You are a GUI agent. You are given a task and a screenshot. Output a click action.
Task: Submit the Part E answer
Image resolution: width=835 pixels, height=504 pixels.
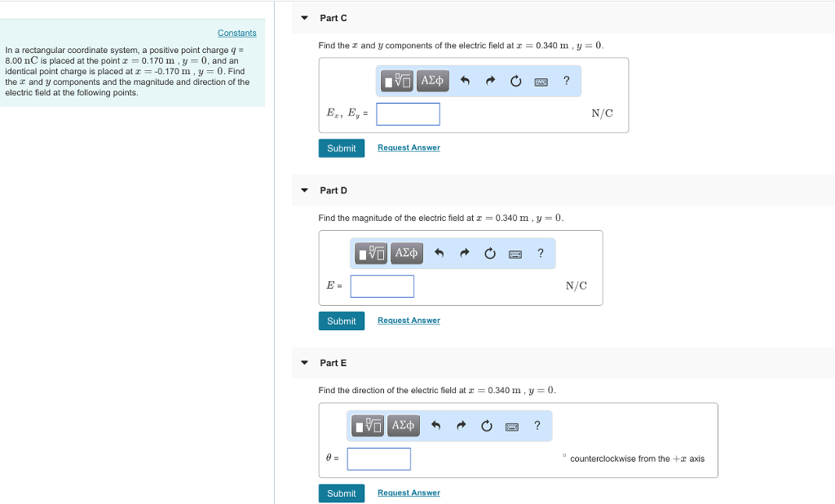341,493
